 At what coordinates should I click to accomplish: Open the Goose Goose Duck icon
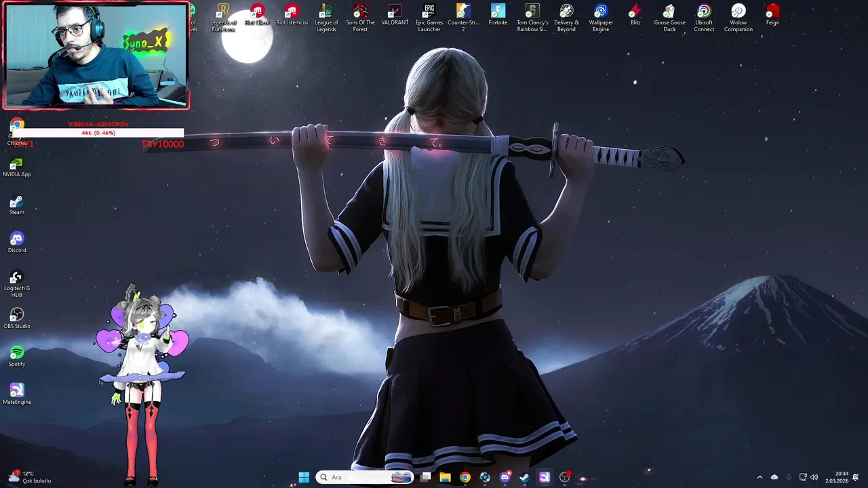point(669,18)
